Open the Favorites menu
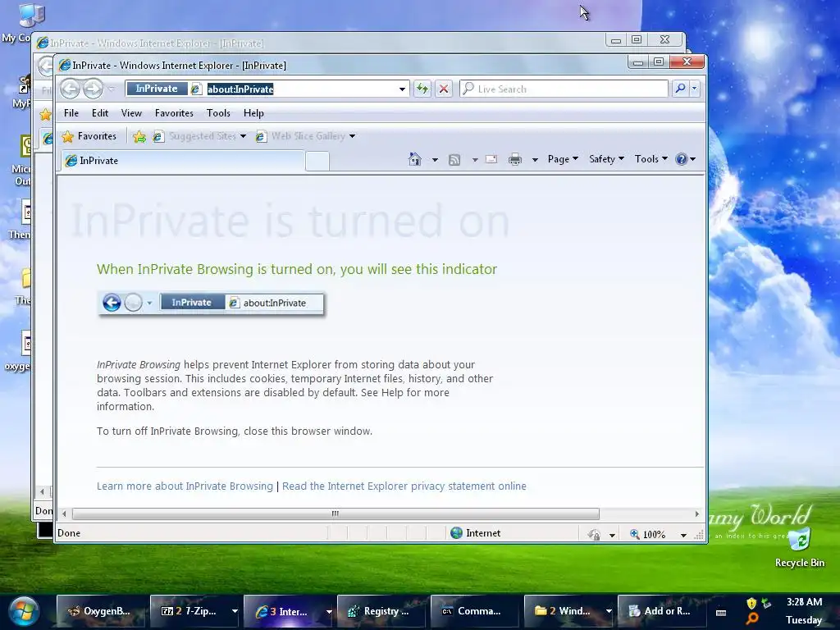The image size is (840, 630). tap(174, 113)
